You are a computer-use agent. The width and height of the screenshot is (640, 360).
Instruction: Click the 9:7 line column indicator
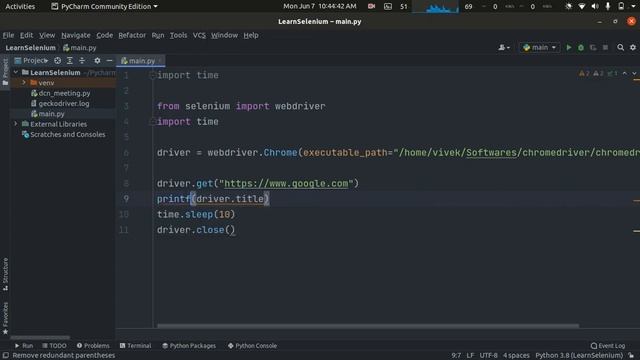[x=456, y=356]
